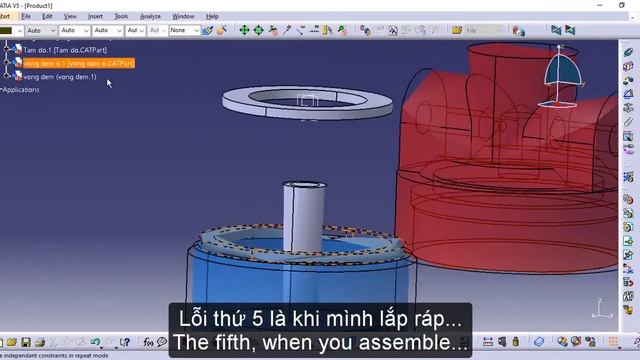Click the grey washer ring in viewport

(307, 102)
